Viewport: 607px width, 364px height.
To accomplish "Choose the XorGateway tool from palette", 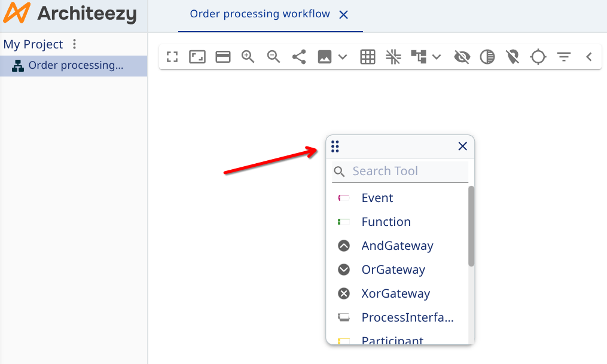I will 395,293.
